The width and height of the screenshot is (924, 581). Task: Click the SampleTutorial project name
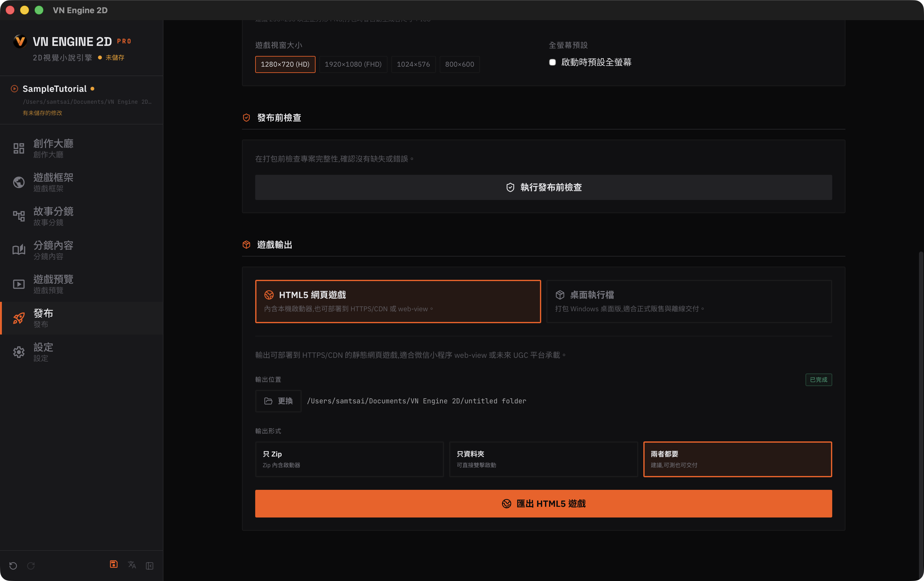coord(54,89)
